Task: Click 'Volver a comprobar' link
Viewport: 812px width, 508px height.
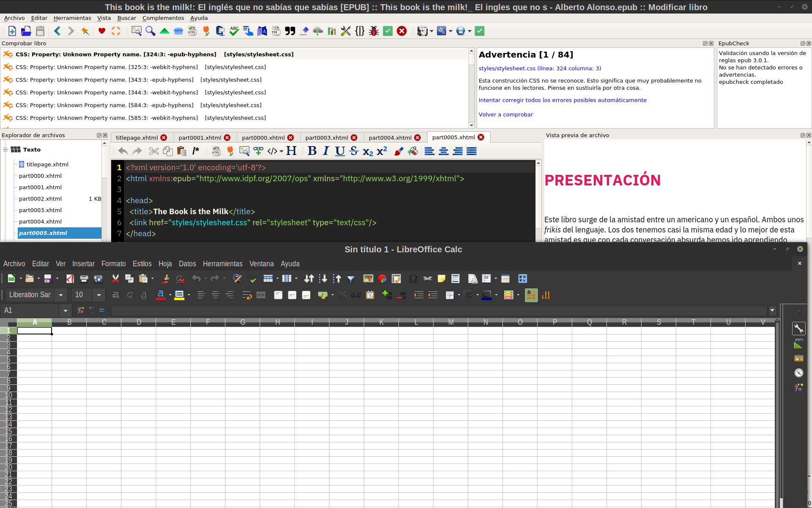Action: point(505,115)
